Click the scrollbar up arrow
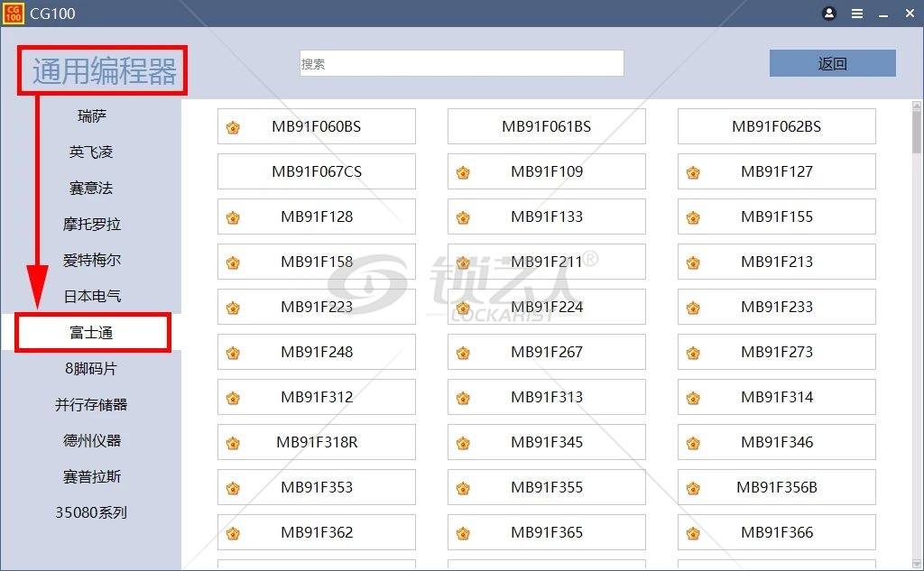The height and width of the screenshot is (571, 924). point(917,106)
